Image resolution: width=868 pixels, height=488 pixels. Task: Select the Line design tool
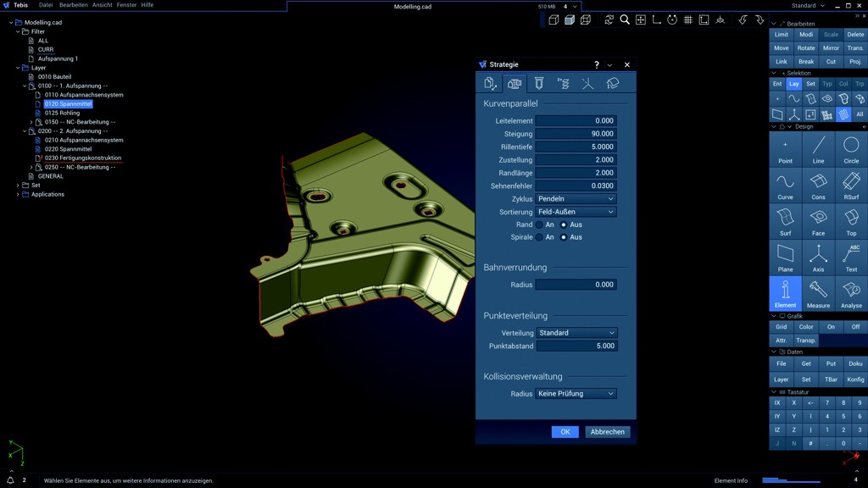coord(818,149)
